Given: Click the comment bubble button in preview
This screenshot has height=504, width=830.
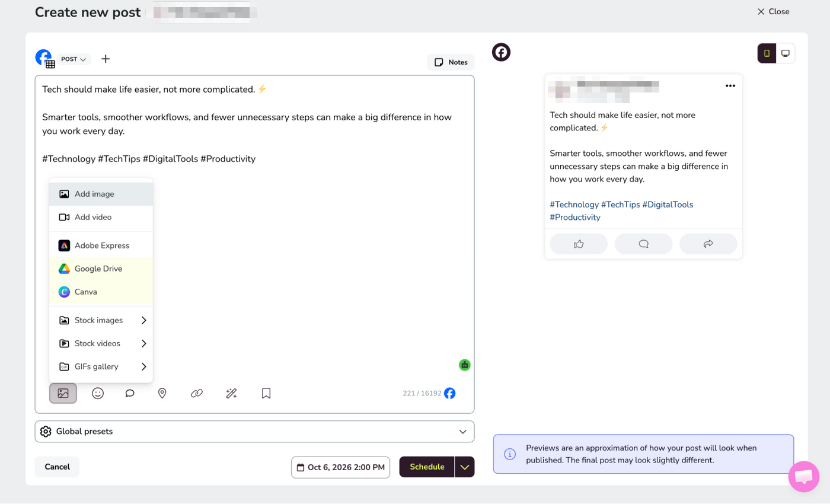Looking at the screenshot, I should [x=643, y=244].
